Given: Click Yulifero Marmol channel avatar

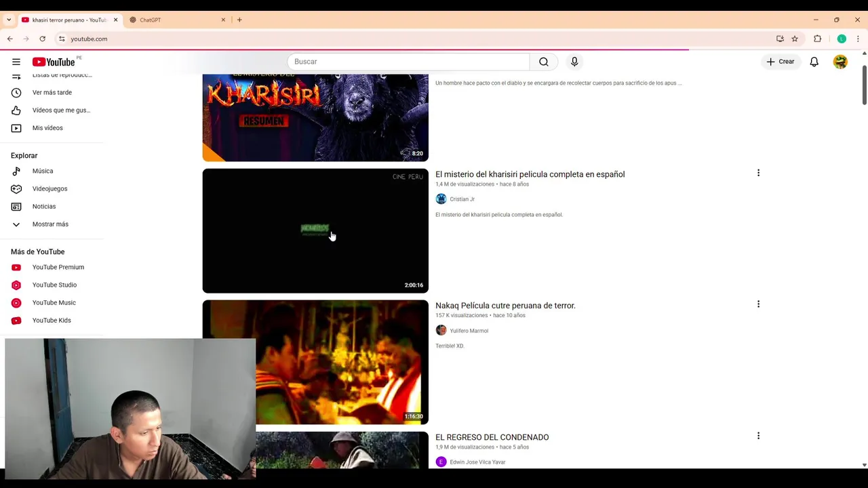Looking at the screenshot, I should 441,330.
